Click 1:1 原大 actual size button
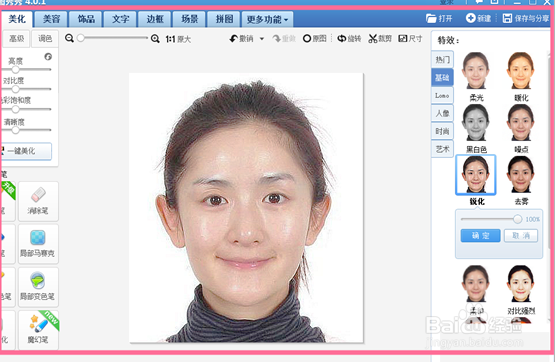Image resolution: width=555 pixels, height=362 pixels. point(178,39)
